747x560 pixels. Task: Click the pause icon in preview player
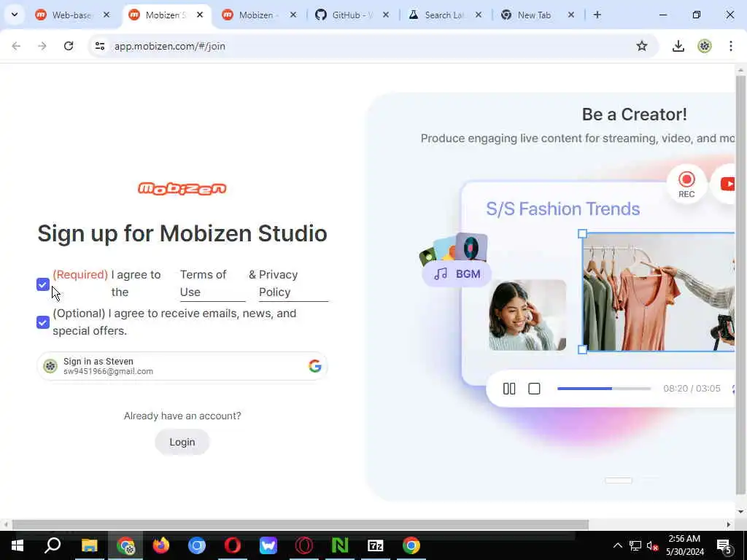pos(508,389)
